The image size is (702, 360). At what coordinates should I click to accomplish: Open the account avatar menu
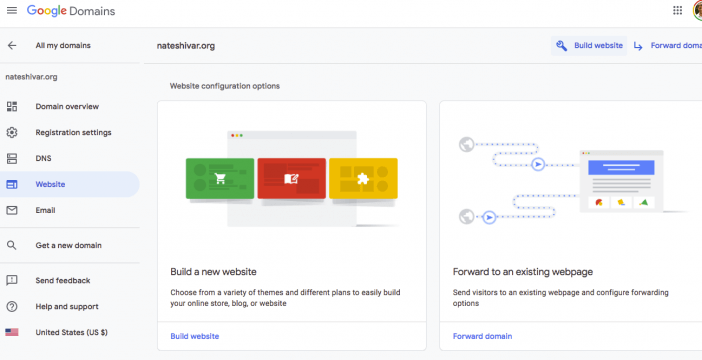pos(698,11)
